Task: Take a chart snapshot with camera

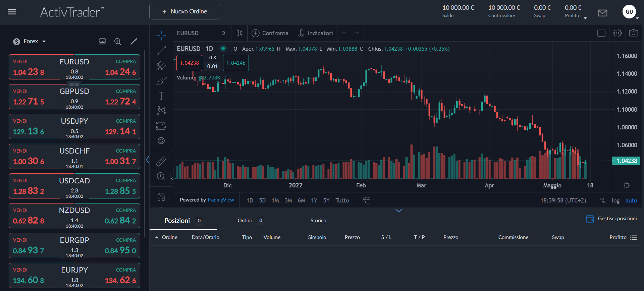Action: (x=633, y=33)
